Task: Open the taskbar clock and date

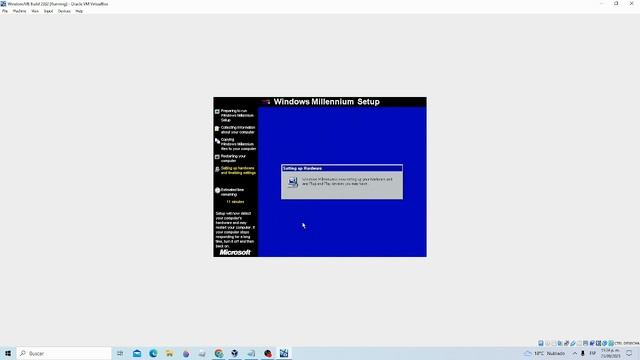Action: coord(610,353)
